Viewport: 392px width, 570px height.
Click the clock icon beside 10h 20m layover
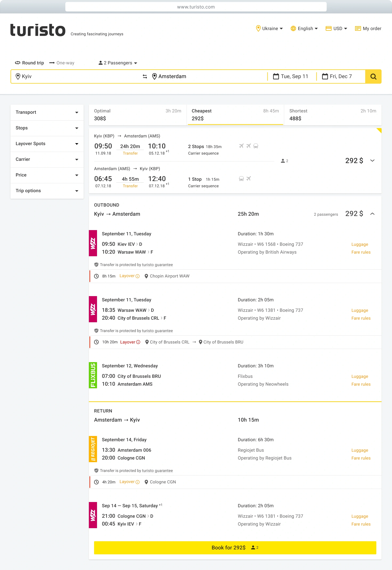[97, 342]
